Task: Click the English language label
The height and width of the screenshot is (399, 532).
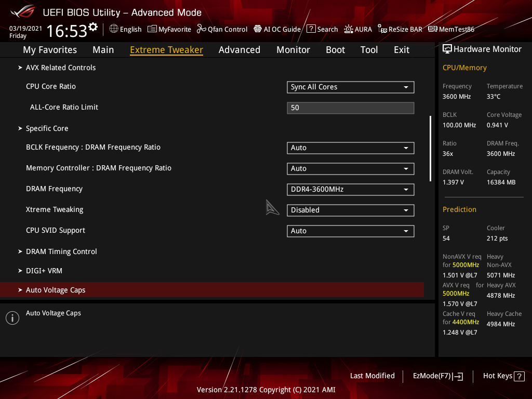Action: (130, 29)
